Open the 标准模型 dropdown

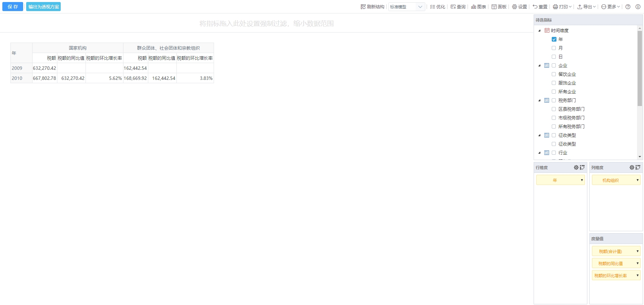[407, 7]
